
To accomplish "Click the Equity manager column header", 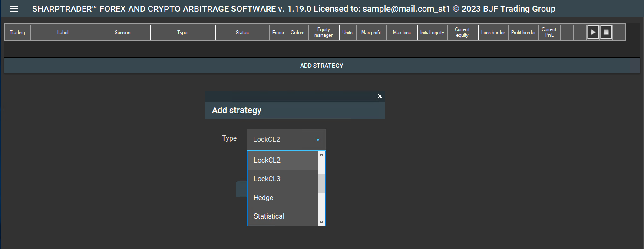I will (324, 33).
